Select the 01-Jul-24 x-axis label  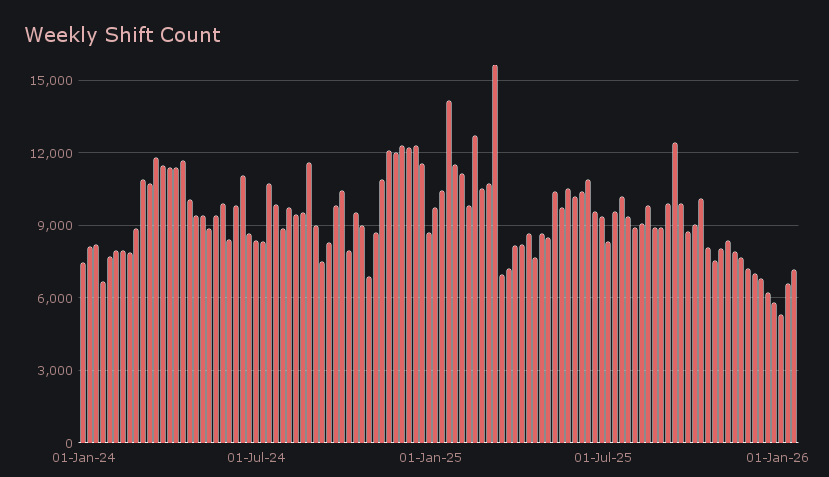click(x=257, y=458)
